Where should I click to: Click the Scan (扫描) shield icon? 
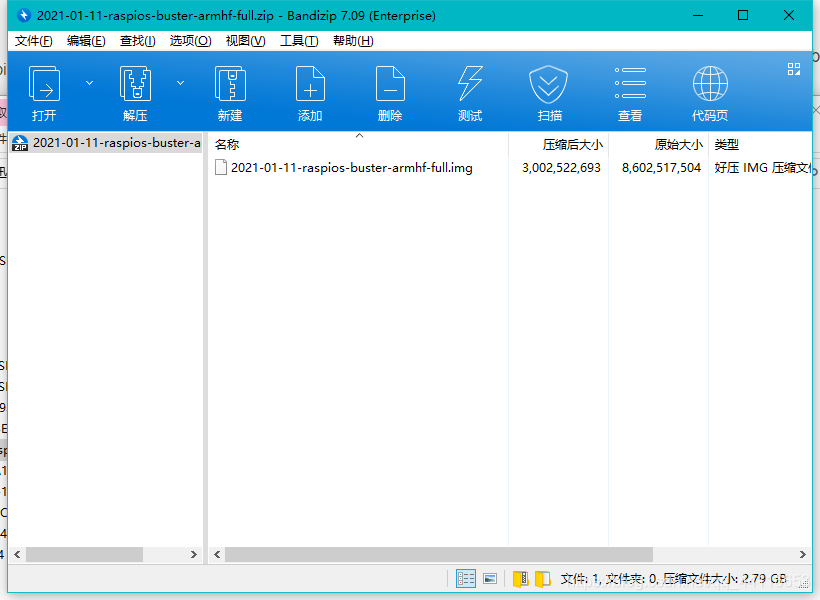point(549,84)
